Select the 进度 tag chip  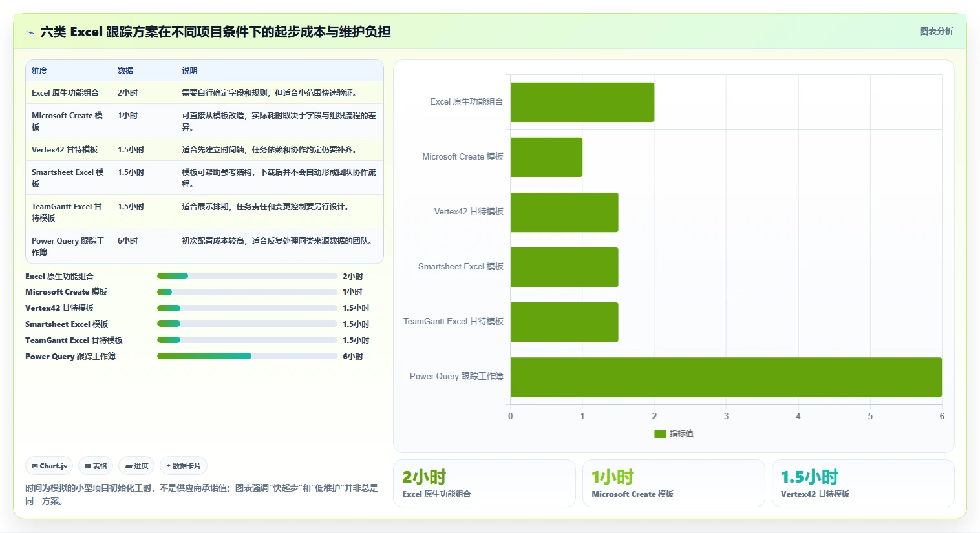click(136, 466)
